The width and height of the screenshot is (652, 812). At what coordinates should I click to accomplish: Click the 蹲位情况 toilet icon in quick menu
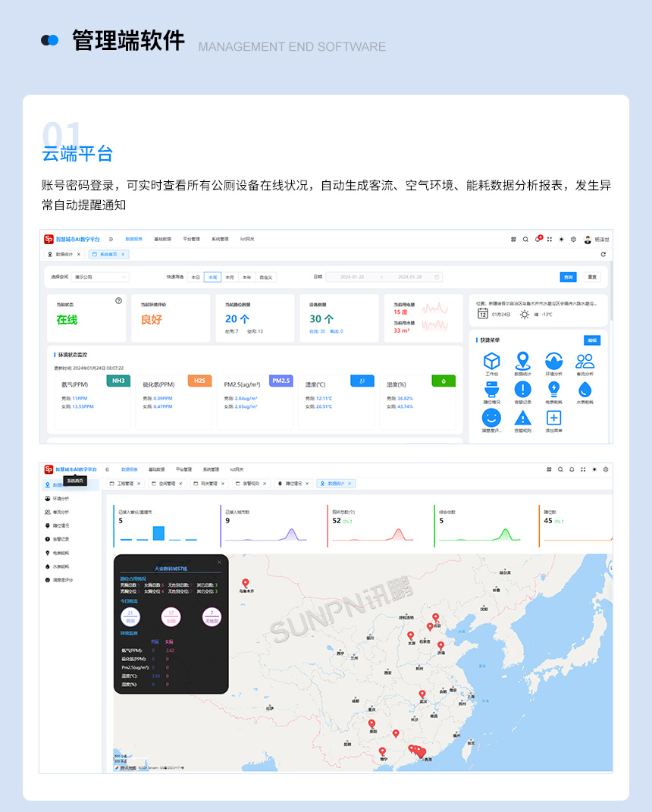tap(492, 388)
